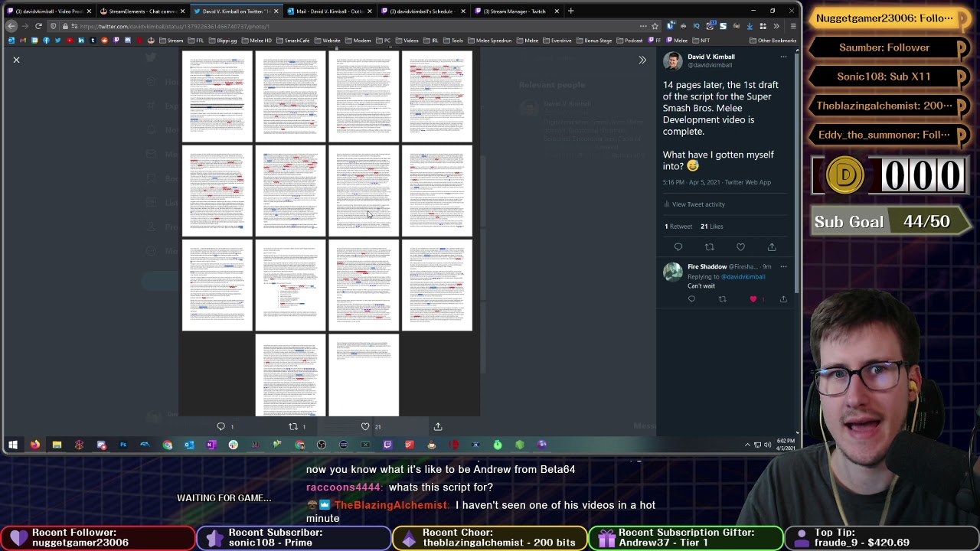980x551 pixels.
Task: Open the Other Bookmarks folder
Action: click(x=773, y=41)
